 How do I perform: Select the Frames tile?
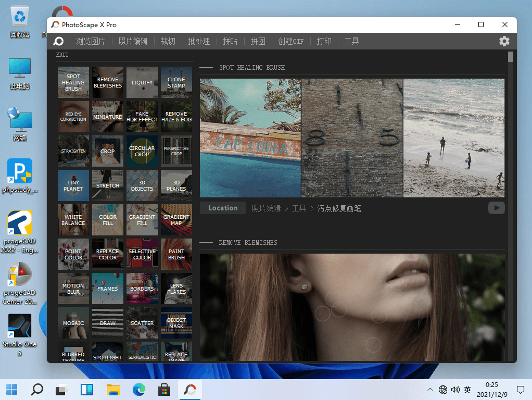108,289
